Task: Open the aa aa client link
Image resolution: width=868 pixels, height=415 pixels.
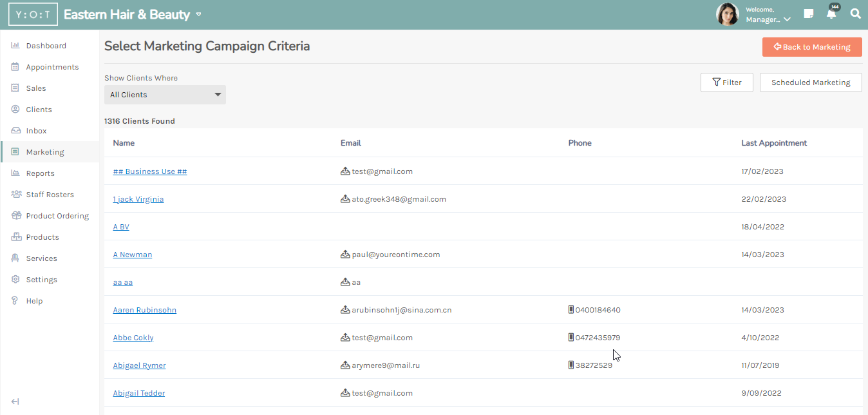Action: click(x=123, y=282)
